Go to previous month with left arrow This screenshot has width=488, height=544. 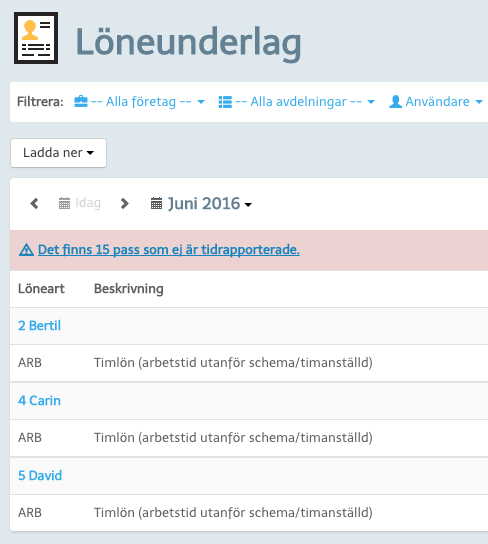[x=34, y=203]
